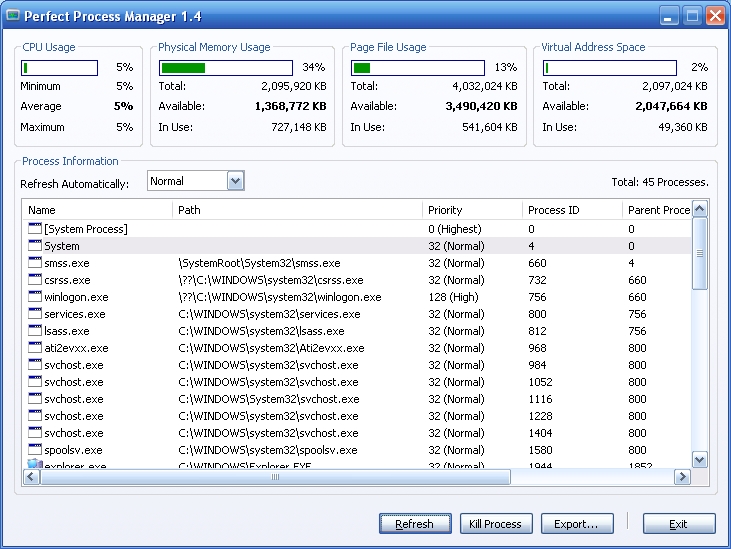Click the icon beside the smss.exe entry

click(x=35, y=262)
